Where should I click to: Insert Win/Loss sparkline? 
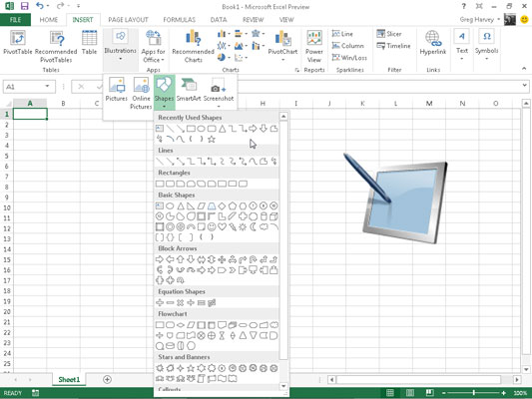click(x=349, y=58)
